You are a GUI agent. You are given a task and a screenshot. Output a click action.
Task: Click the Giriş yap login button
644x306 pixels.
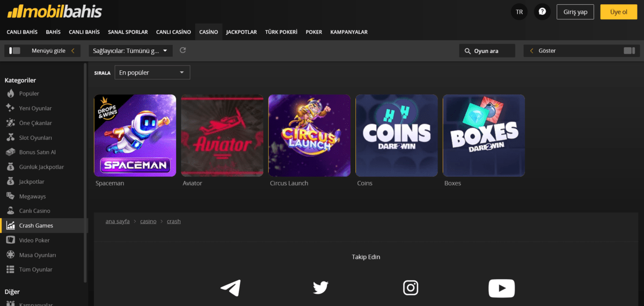pyautogui.click(x=575, y=12)
